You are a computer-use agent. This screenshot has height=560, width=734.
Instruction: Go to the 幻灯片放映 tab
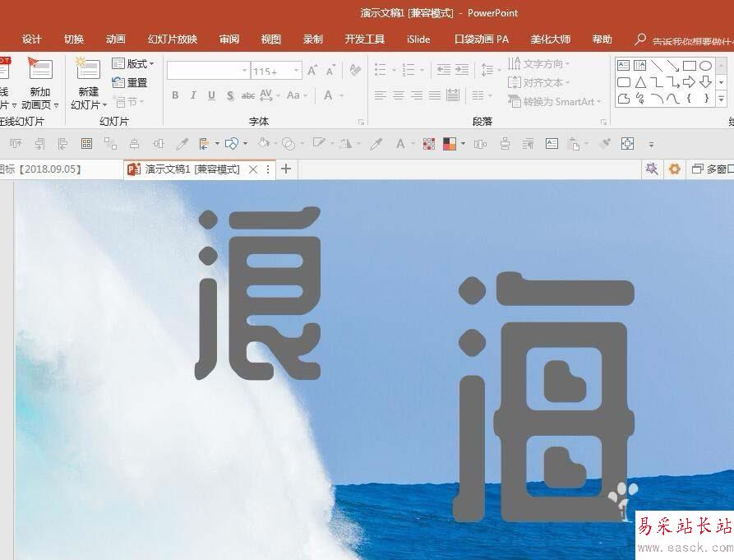point(173,39)
